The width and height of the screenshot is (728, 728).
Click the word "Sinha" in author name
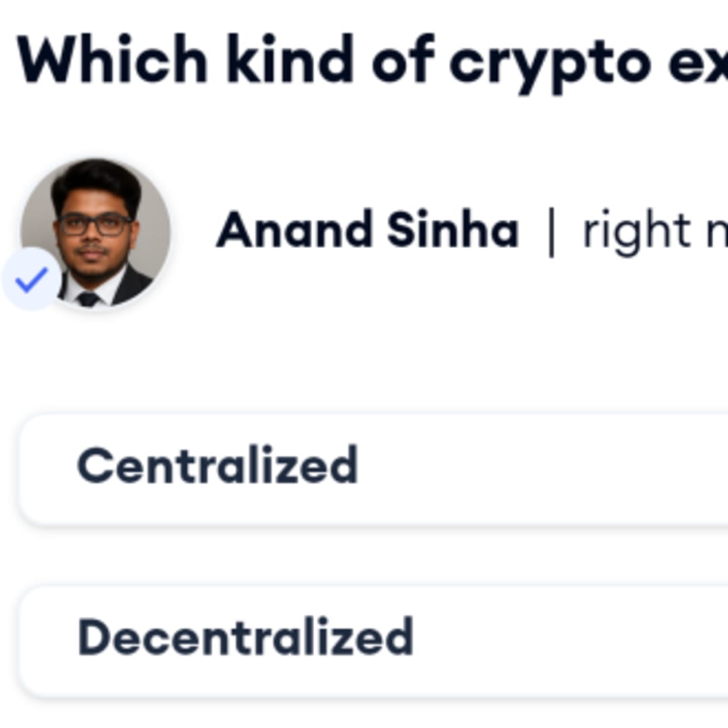click(453, 230)
